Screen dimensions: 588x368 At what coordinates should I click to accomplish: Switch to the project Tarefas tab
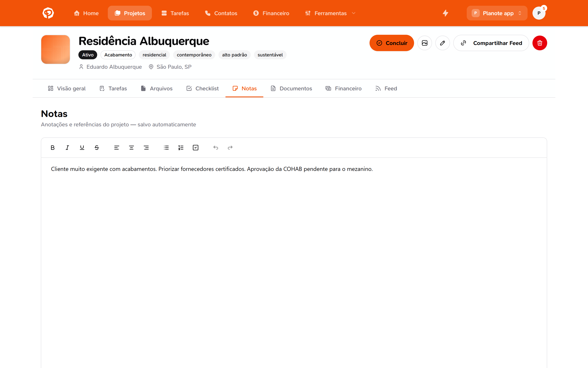(x=113, y=88)
